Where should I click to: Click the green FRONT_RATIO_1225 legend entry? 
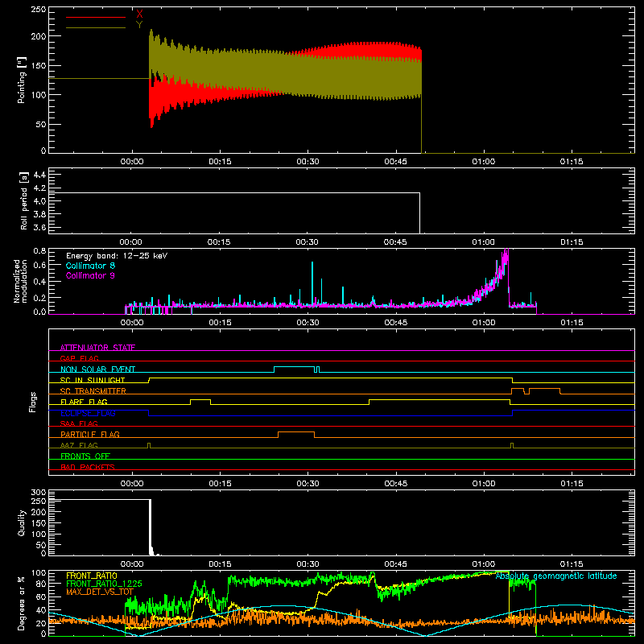pyautogui.click(x=104, y=584)
